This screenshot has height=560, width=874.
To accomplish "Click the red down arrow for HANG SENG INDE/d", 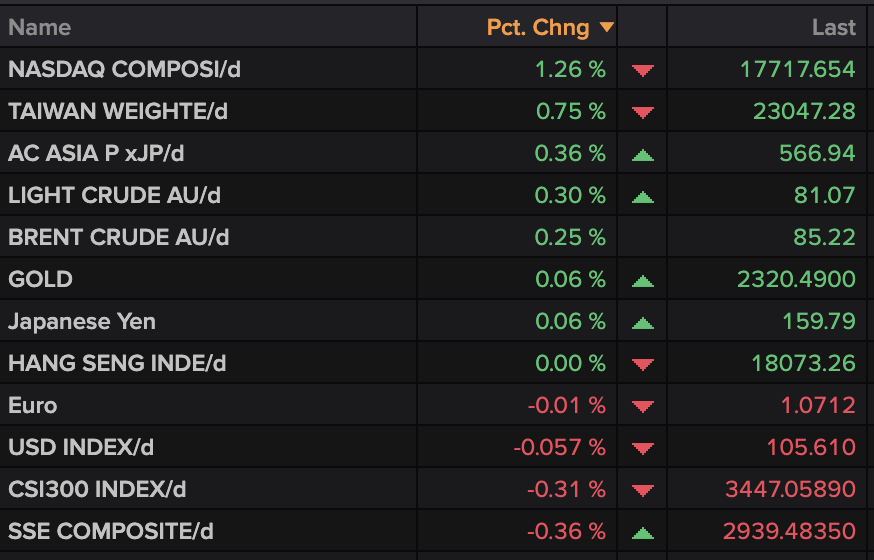I will tap(643, 364).
